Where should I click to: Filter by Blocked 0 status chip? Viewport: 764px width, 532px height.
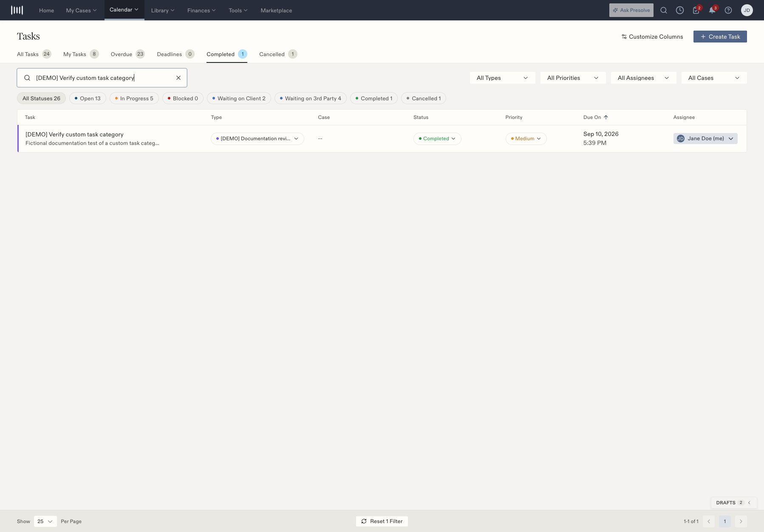pos(183,99)
